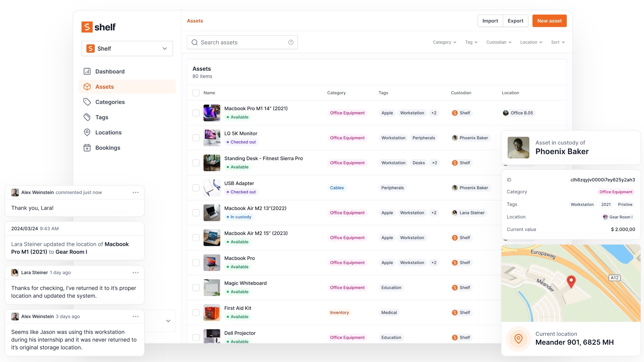Expand the Category filter dropdown
Screen dimensions: 644x362
(444, 42)
